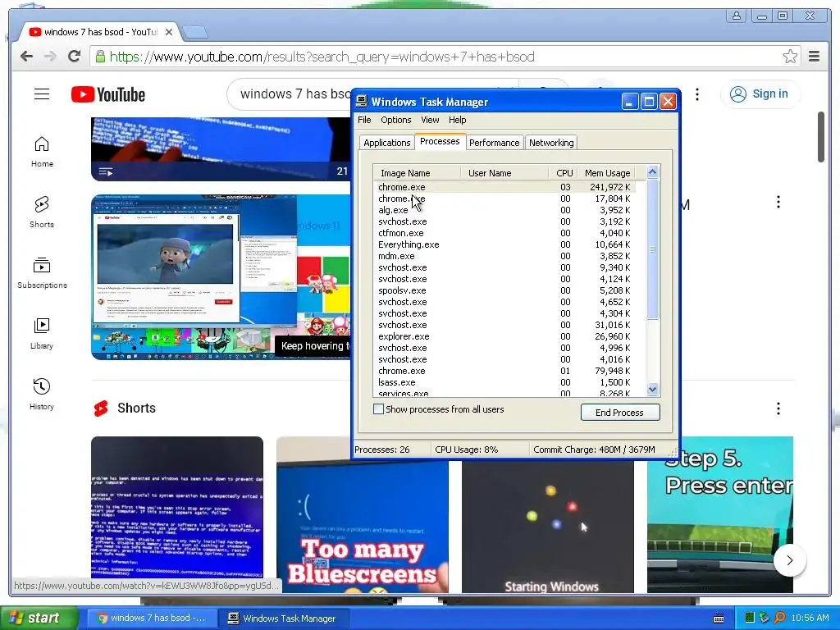Open a new Chrome tab
Screen dimensions: 840x630
(x=195, y=33)
